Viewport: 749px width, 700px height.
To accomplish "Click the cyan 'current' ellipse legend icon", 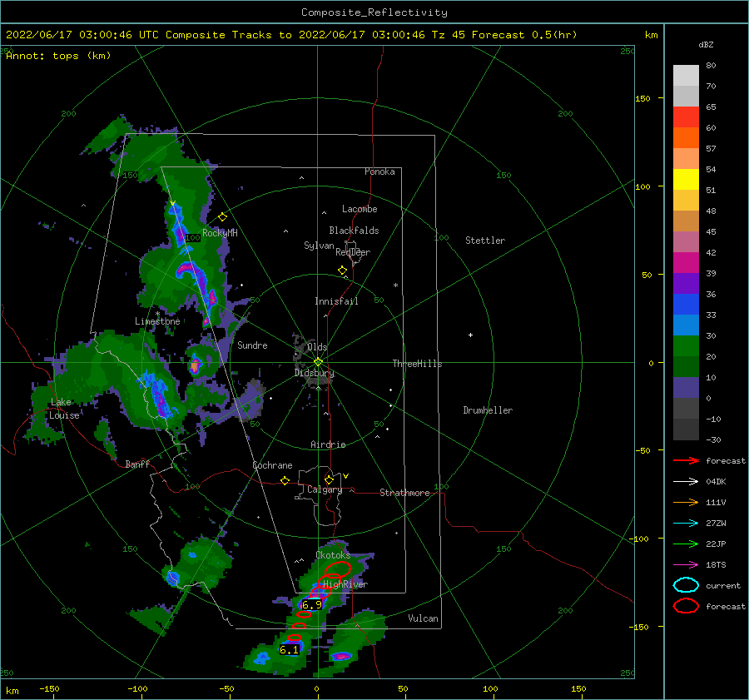I will 686,585.
